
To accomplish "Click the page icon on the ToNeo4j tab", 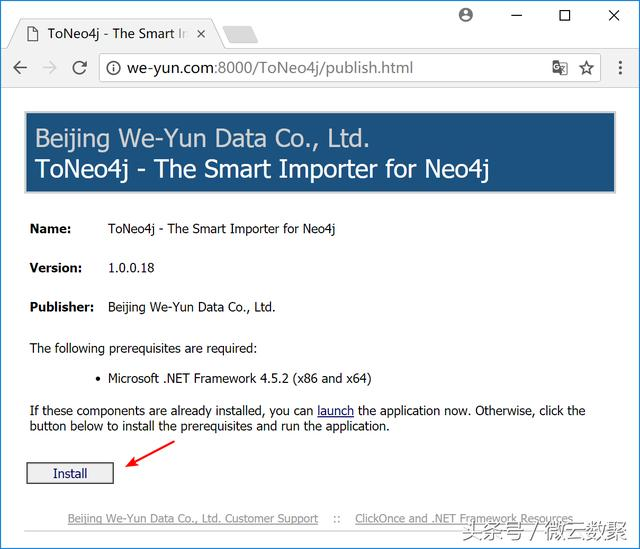I will (32, 34).
